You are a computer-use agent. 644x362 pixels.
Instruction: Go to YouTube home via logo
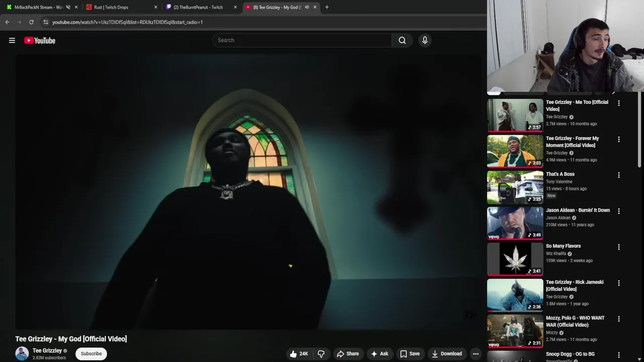coord(40,40)
